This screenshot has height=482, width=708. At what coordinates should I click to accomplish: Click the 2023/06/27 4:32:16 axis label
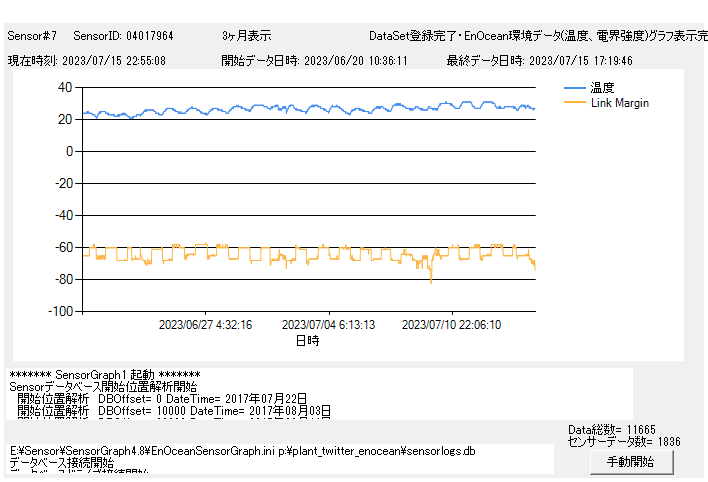[205, 325]
